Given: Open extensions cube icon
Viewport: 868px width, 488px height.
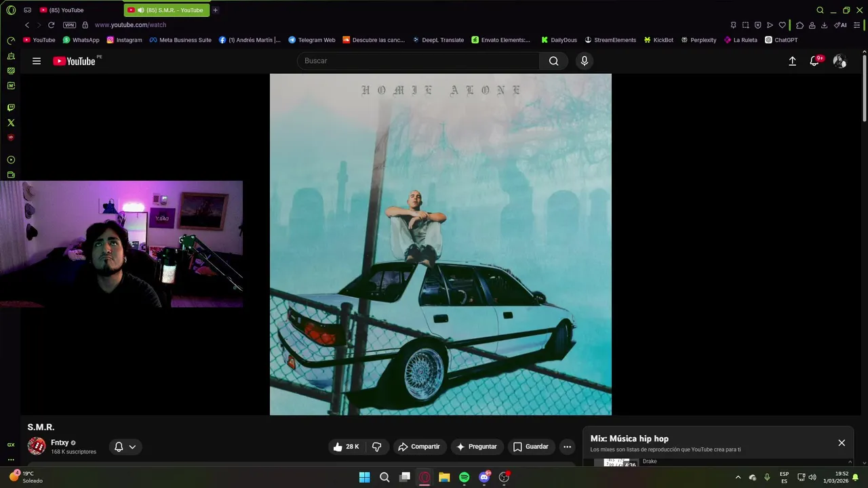Looking at the screenshot, I should pos(800,25).
